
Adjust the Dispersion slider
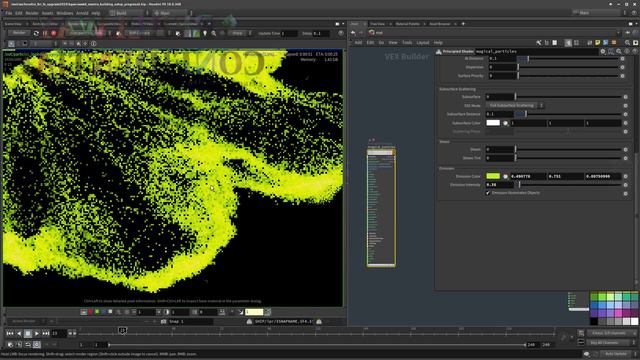pos(568,67)
